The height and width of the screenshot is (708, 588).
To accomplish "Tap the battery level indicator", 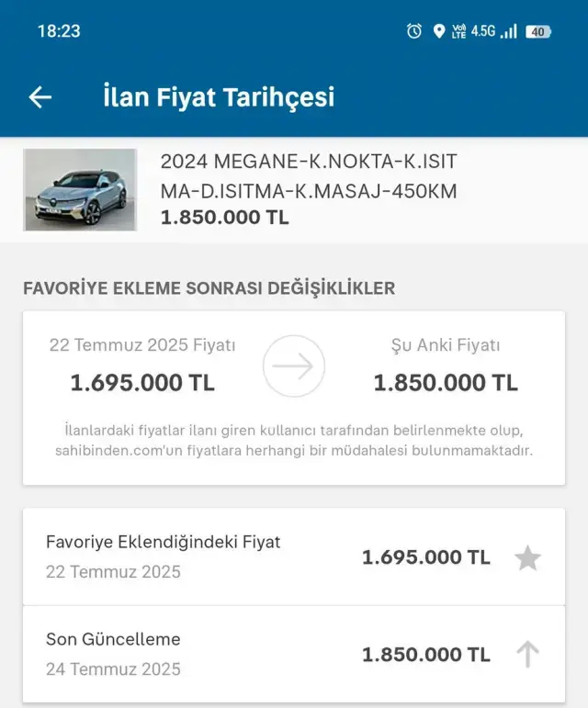I will coord(537,31).
